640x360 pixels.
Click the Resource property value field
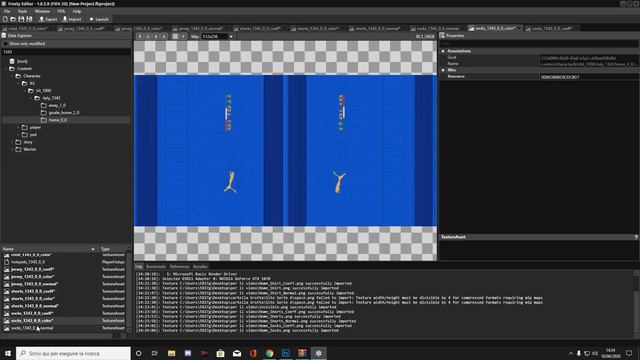(x=589, y=77)
